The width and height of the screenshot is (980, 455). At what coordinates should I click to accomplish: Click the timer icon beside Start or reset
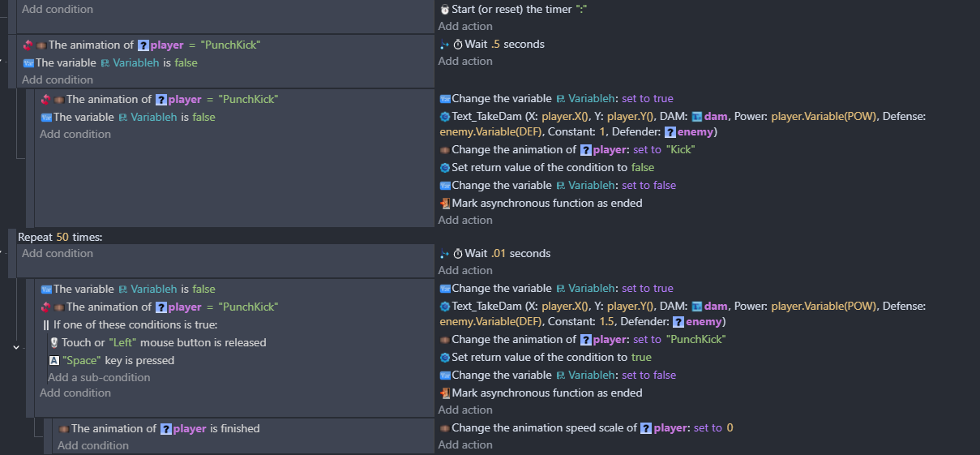tap(444, 10)
